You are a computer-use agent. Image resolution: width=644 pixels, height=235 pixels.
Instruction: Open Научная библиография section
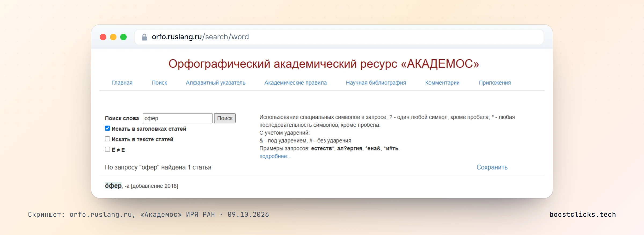376,83
